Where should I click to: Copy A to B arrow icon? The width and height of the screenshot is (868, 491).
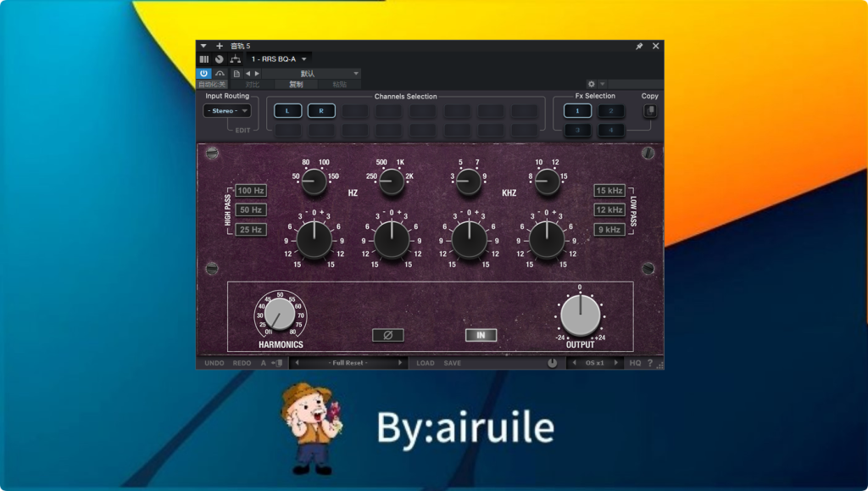point(277,363)
